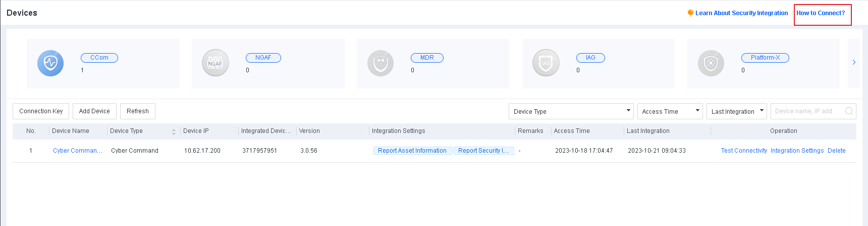Open How to Connect help link
Screen dimensions: 868x226
coord(821,13)
